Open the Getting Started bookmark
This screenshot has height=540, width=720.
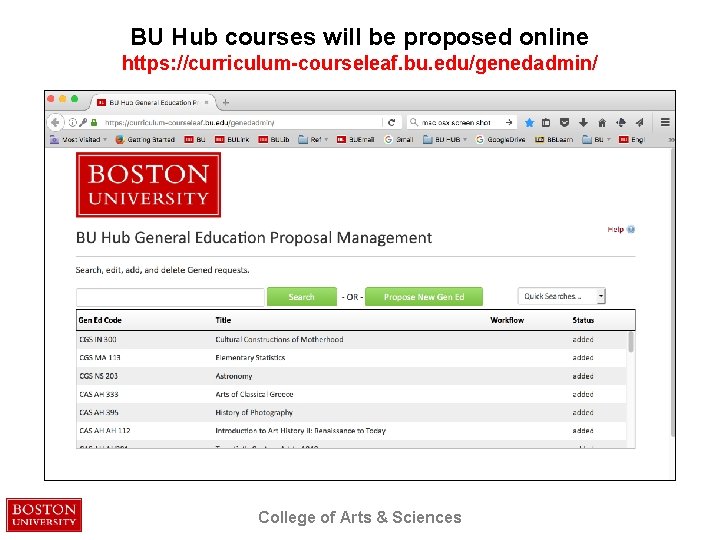tap(145, 140)
